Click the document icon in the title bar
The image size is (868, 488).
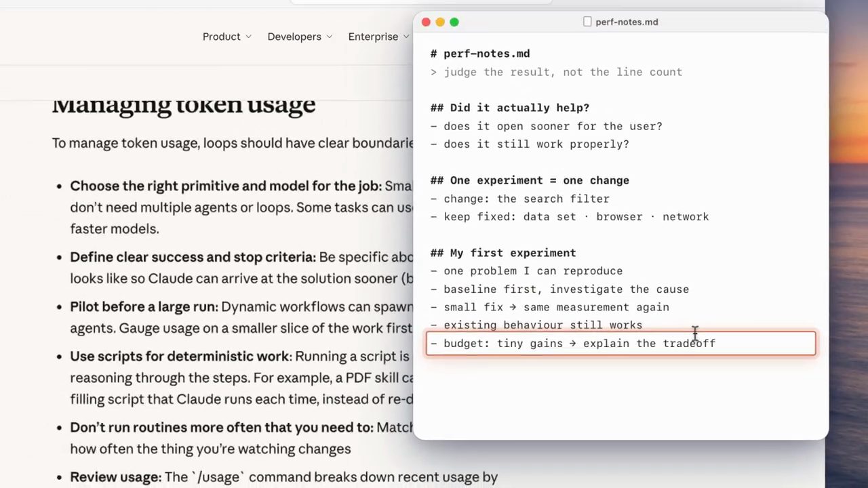click(587, 22)
